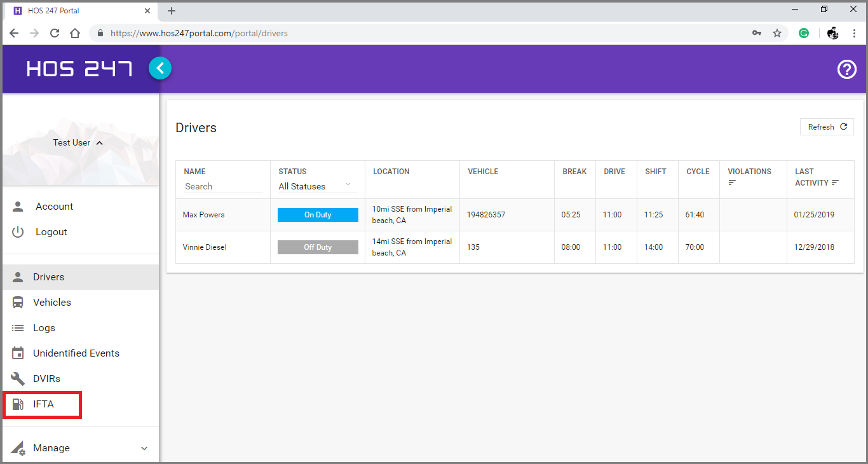Screen dimensions: 868x464
Task: Click the Manage settings icon
Action: [18, 448]
